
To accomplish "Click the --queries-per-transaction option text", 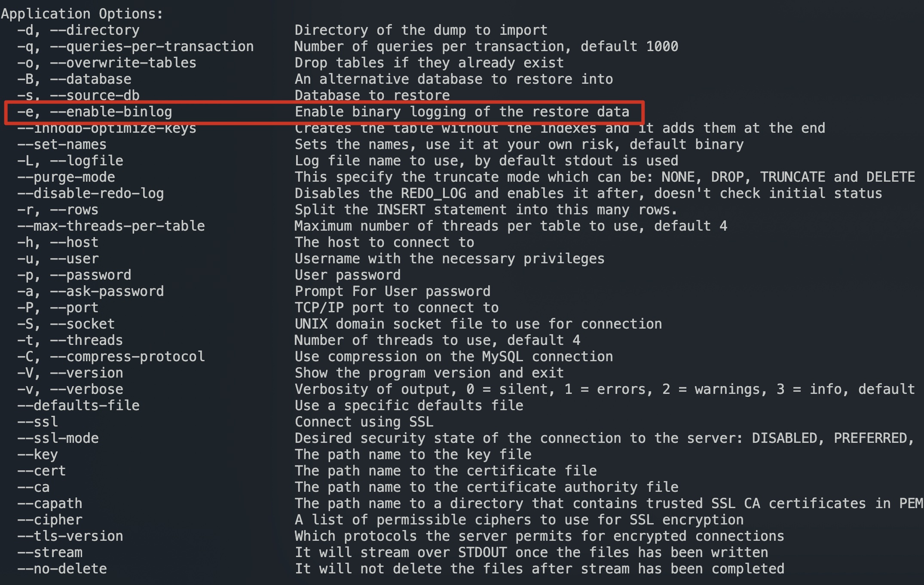I will (151, 47).
